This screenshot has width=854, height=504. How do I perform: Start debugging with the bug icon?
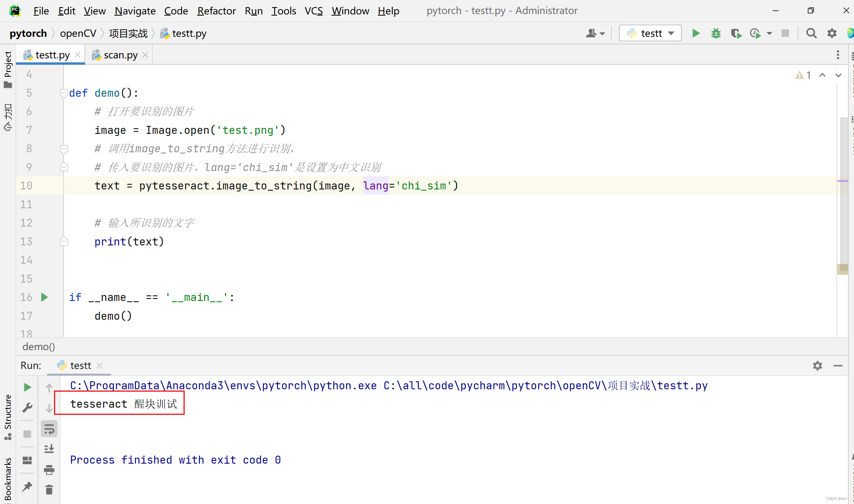pyautogui.click(x=716, y=34)
